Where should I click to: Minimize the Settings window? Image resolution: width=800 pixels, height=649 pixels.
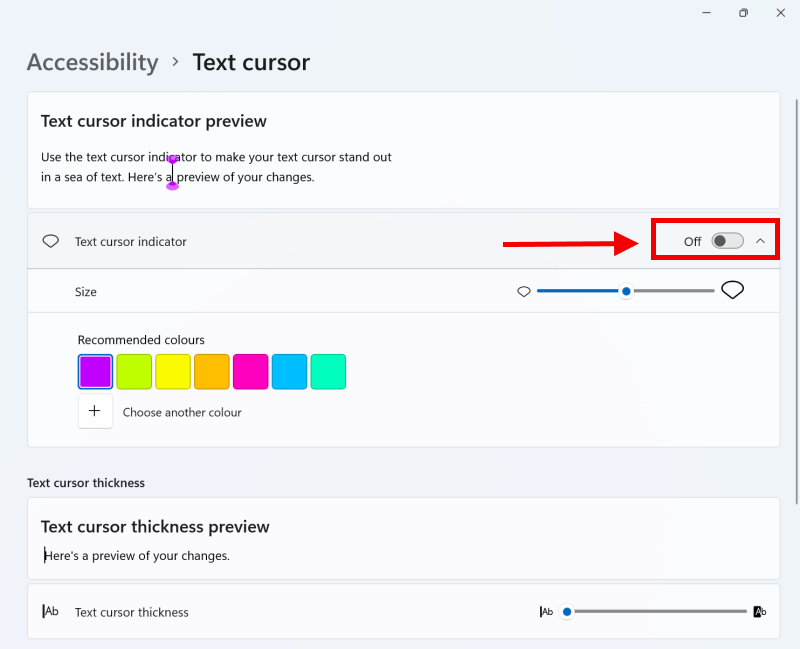[x=707, y=13]
